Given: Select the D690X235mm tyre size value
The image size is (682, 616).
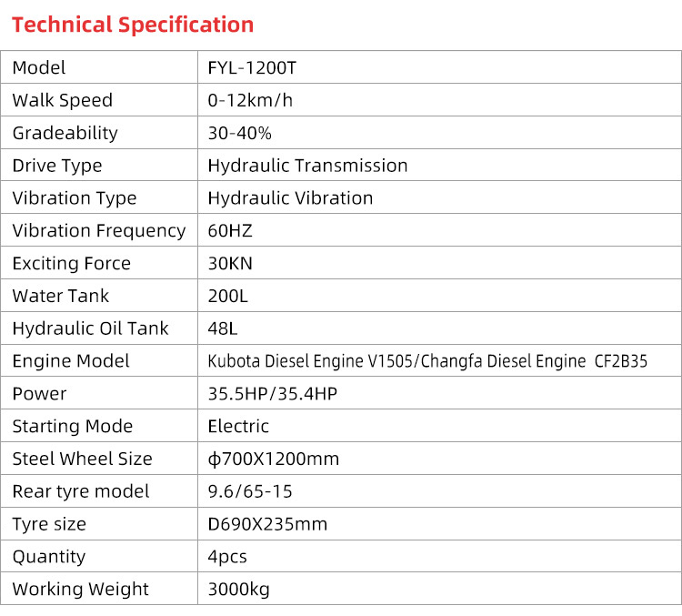Looking at the screenshot, I should pyautogui.click(x=267, y=525).
